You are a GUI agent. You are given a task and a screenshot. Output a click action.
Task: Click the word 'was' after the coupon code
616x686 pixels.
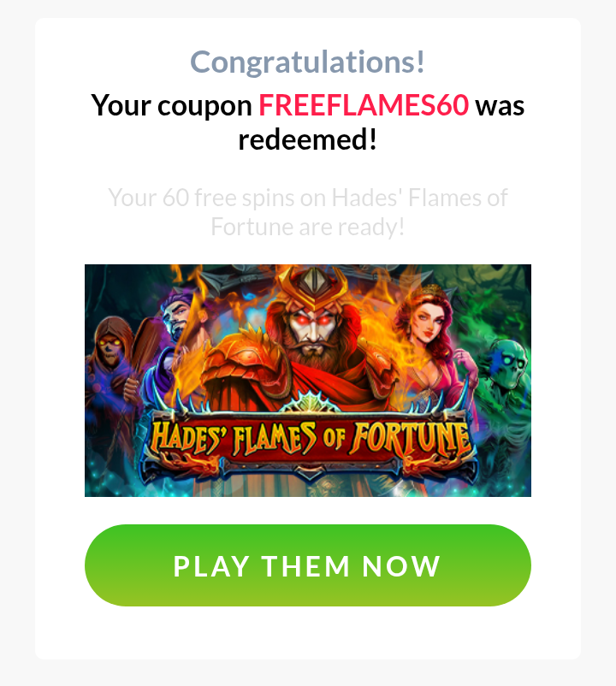coord(500,107)
